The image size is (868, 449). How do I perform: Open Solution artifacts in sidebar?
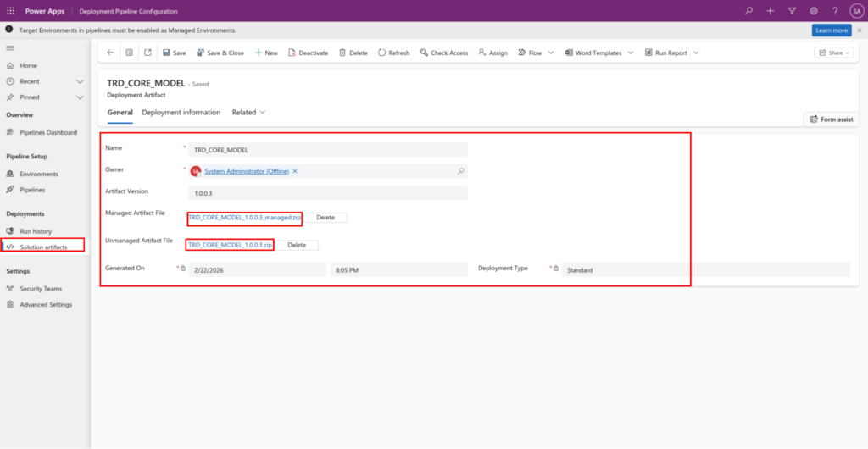point(43,247)
